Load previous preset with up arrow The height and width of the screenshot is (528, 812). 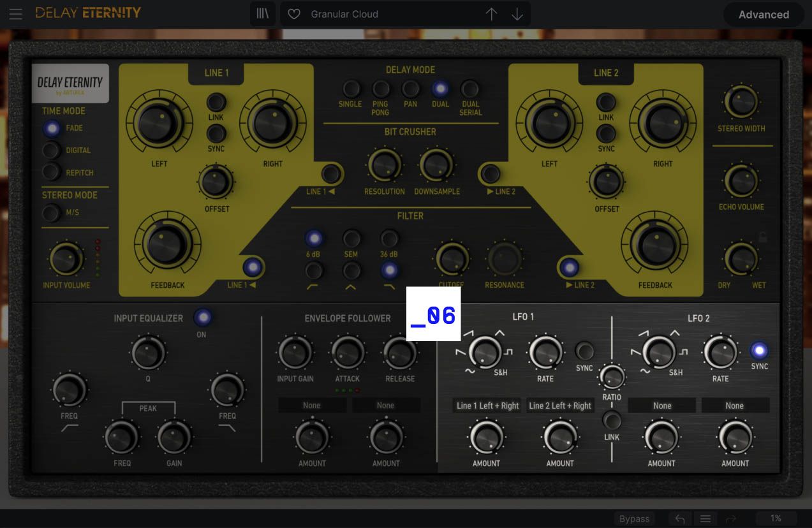[x=491, y=14]
